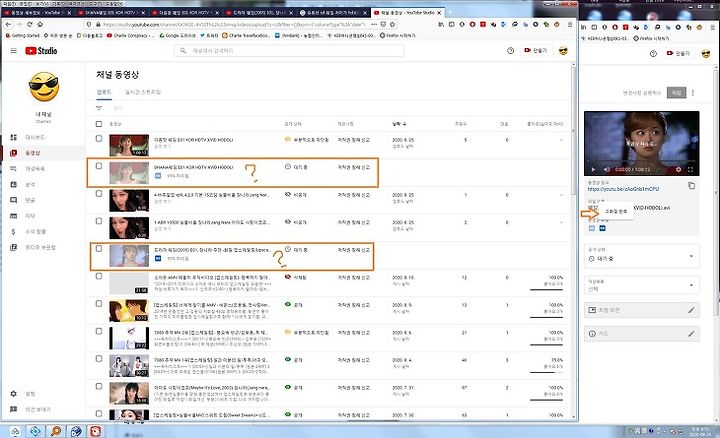Click the YouTube Studio logo
Screen dimensions: 720x438
[41, 51]
